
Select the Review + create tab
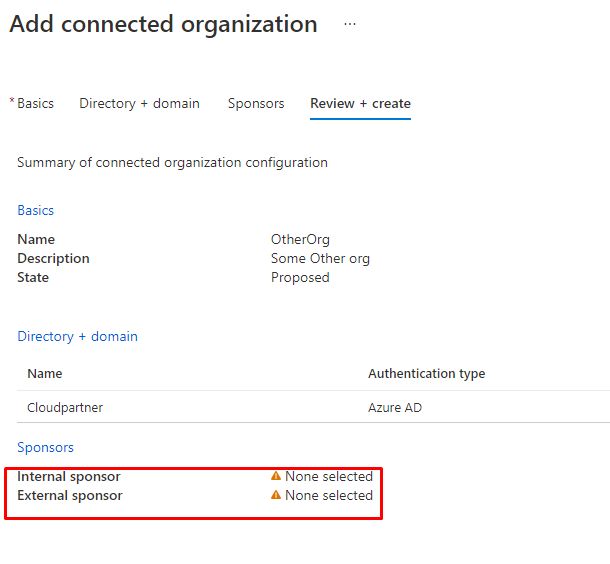tap(360, 103)
